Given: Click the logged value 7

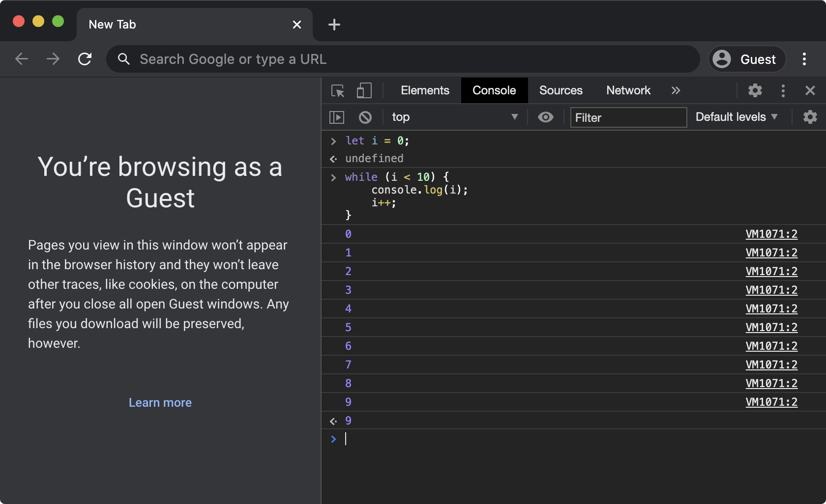Looking at the screenshot, I should (348, 365).
